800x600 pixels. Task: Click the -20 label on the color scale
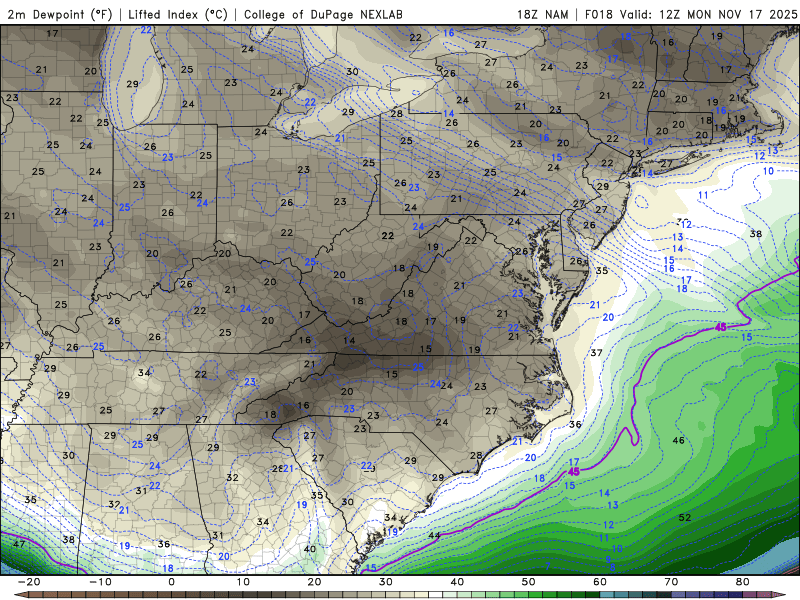click(x=29, y=582)
